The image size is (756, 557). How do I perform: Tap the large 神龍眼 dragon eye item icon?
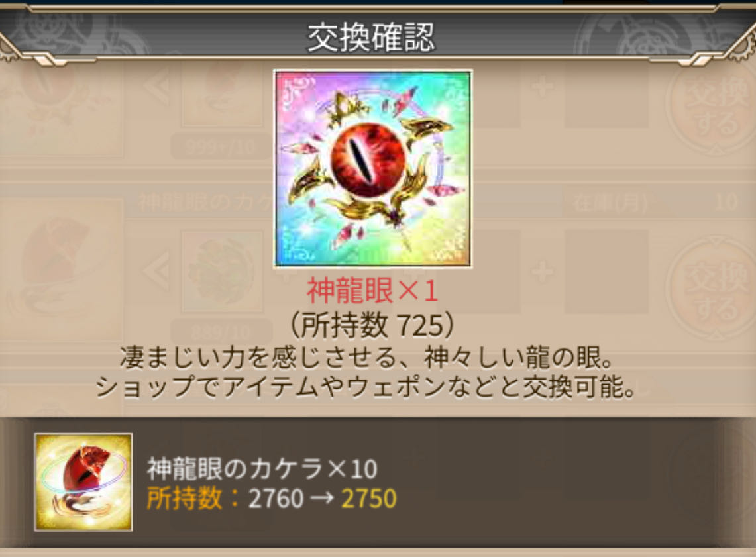click(372, 169)
